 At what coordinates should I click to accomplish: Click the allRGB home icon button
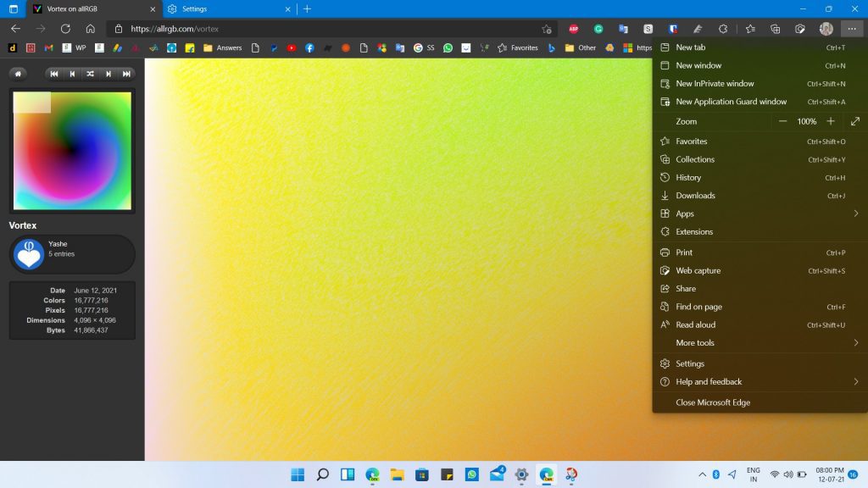18,74
